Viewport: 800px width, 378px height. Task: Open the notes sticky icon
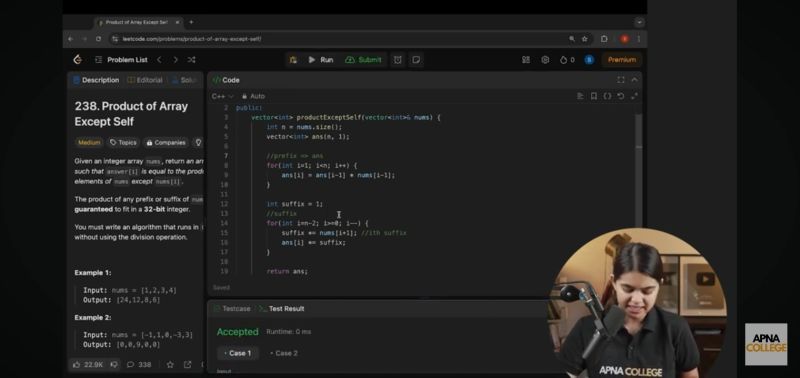(416, 60)
